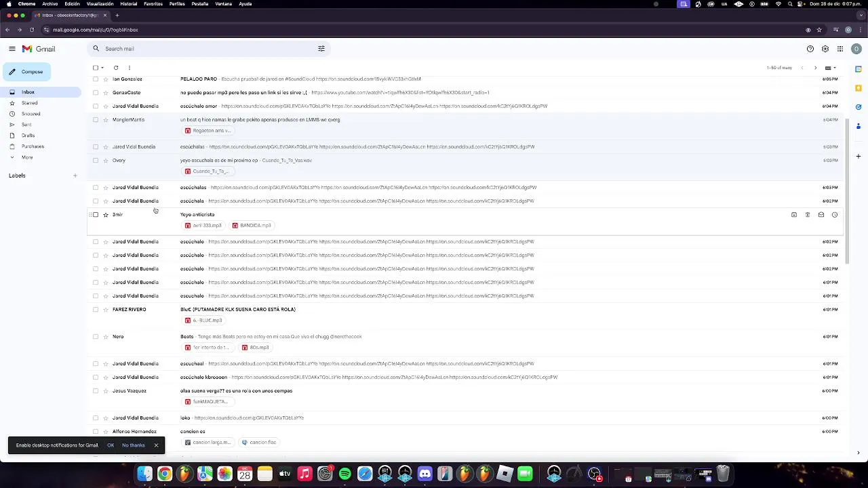Image resolution: width=868 pixels, height=488 pixels.
Task: Mark the 3mir email as unread
Action: point(821,215)
